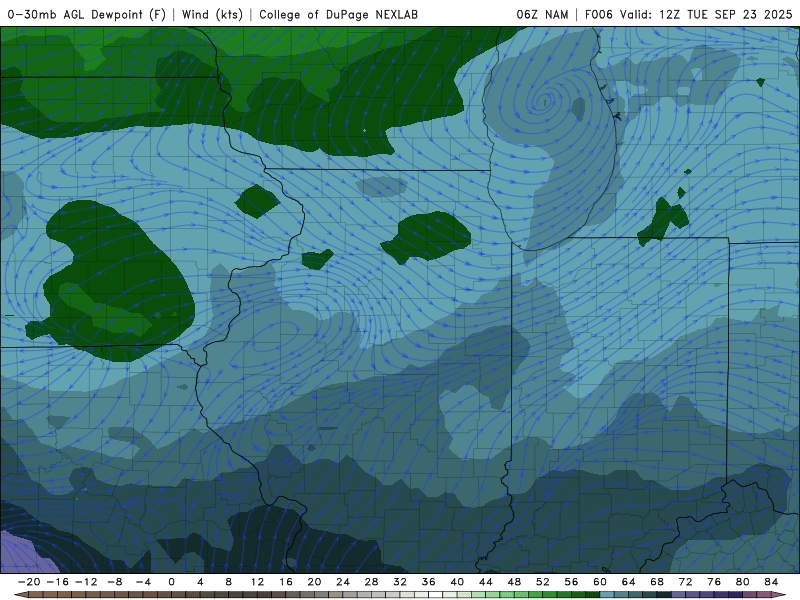Click the '76' value on the legend
This screenshot has height=600, width=800.
(x=714, y=582)
